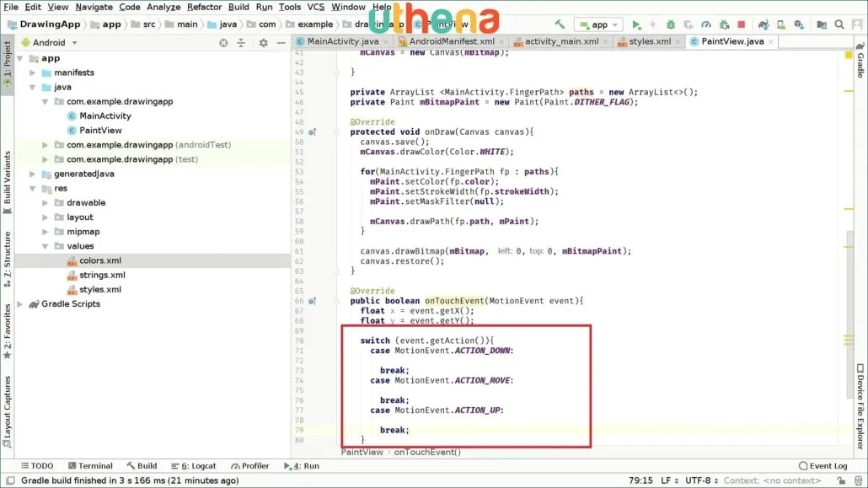This screenshot has height=488, width=868.
Task: Expand the generatedJava node
Action: 33,174
